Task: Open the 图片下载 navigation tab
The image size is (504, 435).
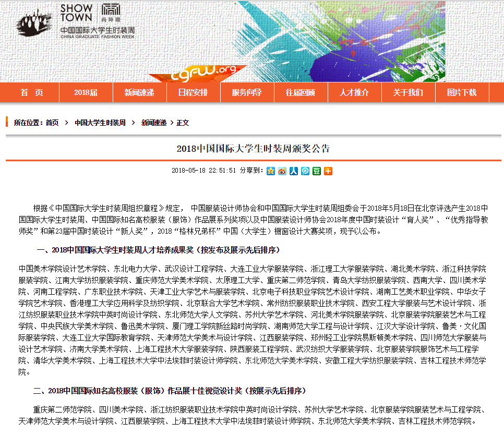Action: [462, 93]
